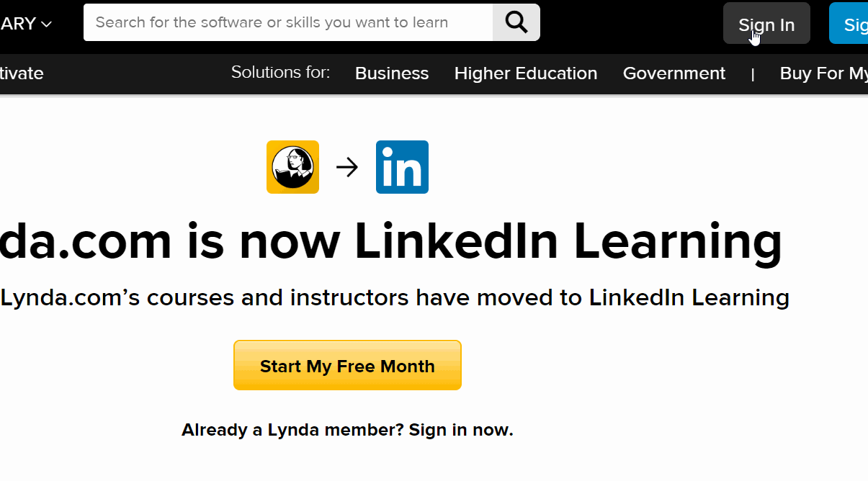Select the Government solutions link
Viewport: 868px width, 481px height.
coord(674,73)
